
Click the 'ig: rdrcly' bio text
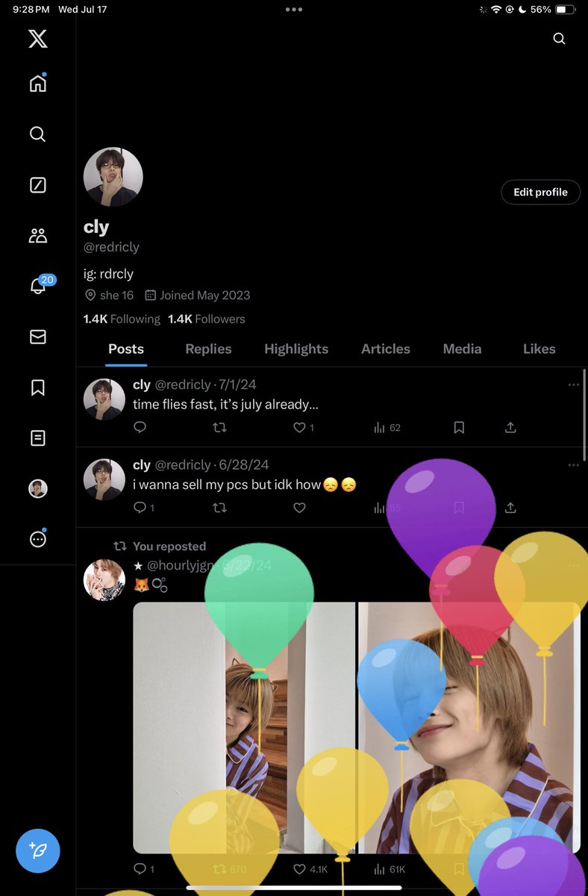(108, 274)
